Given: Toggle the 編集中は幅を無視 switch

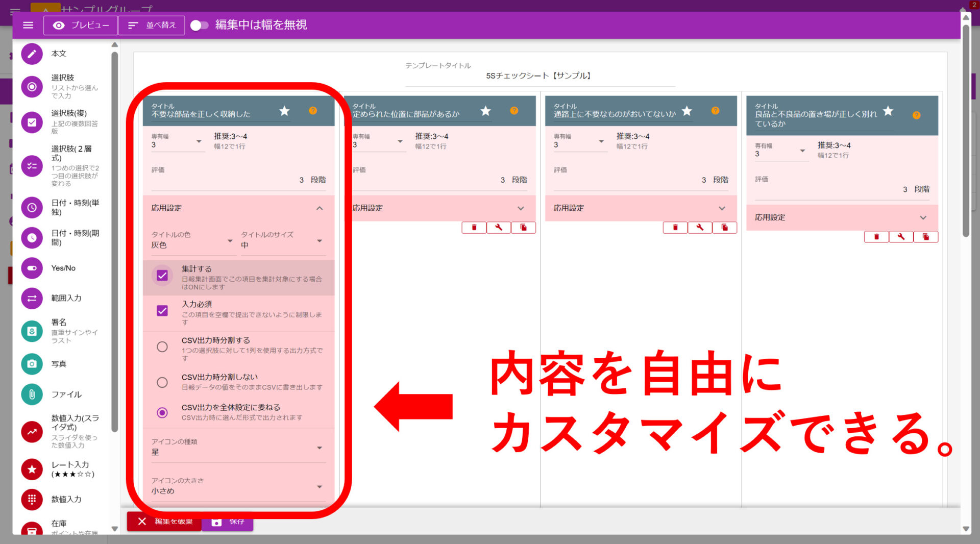Looking at the screenshot, I should 199,24.
